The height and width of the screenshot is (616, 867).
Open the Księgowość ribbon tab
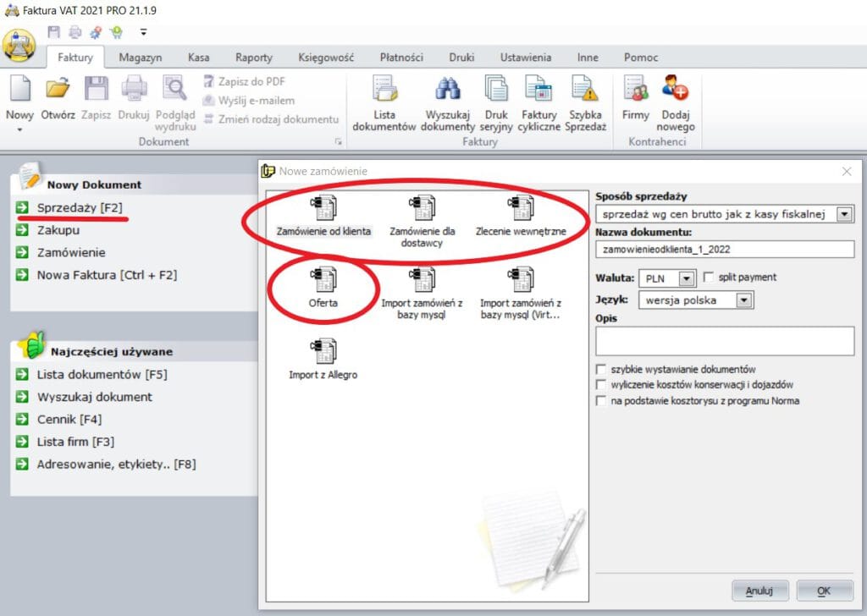[x=326, y=58]
